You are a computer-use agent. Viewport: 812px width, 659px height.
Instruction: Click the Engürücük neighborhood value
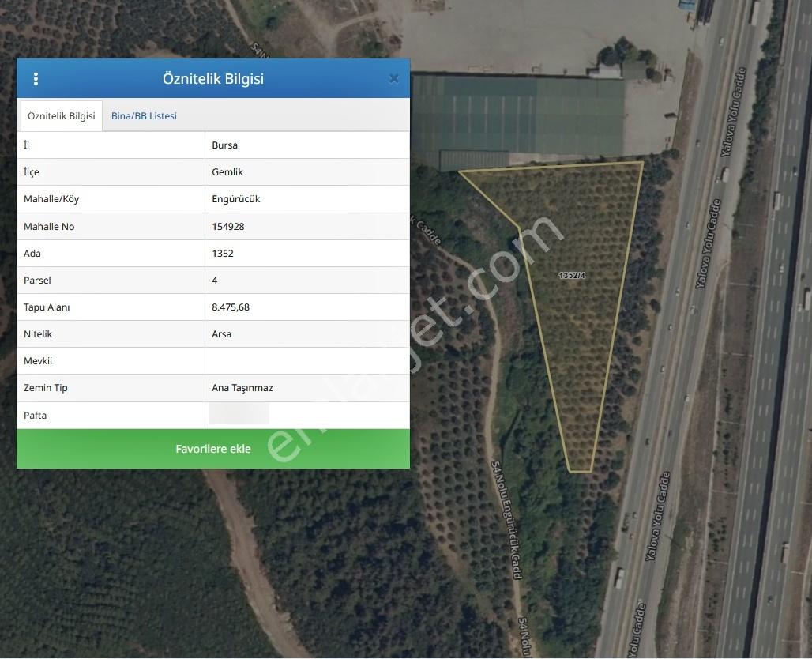235,199
